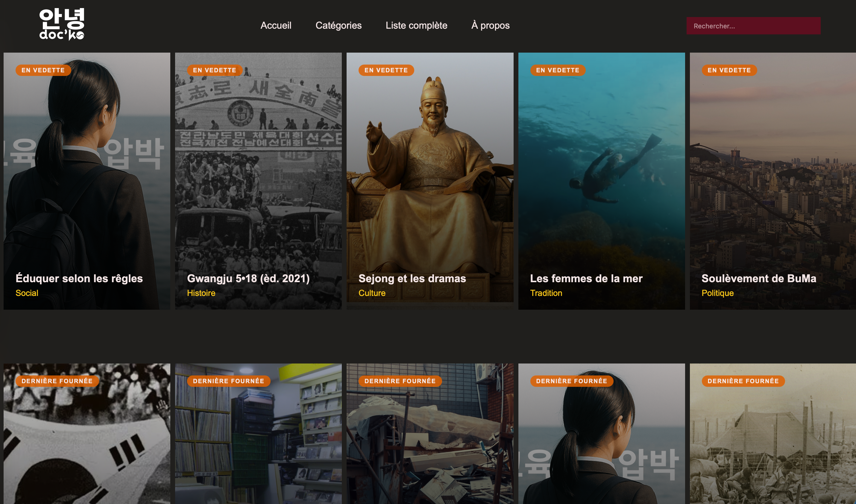Select the Sejong et les dramas title

pyautogui.click(x=412, y=279)
